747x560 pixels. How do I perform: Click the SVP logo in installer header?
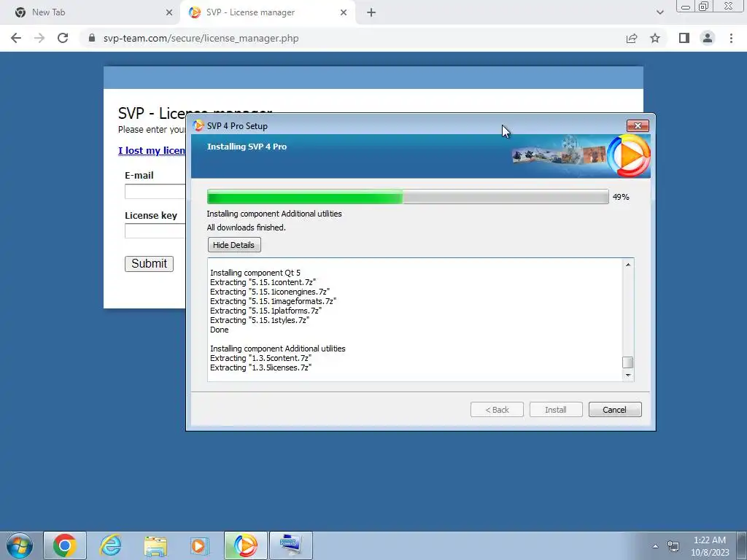(x=628, y=156)
